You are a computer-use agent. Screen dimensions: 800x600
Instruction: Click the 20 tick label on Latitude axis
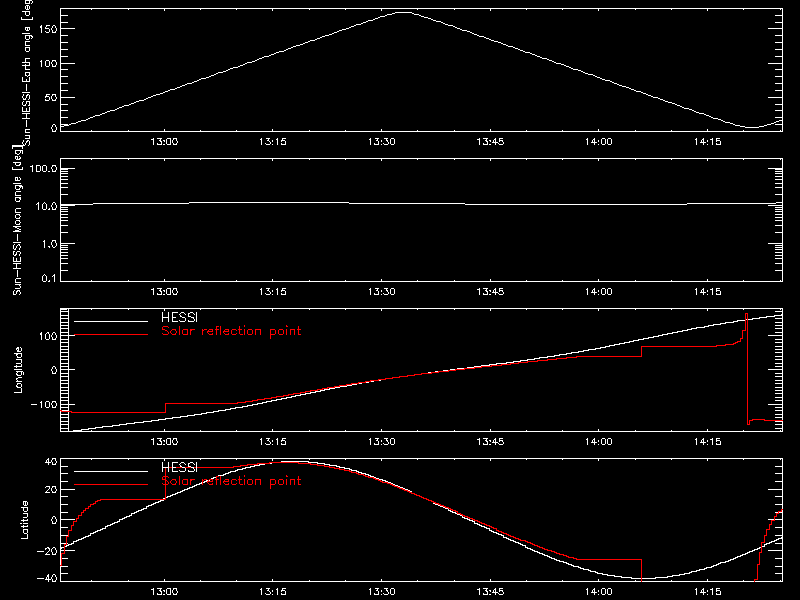[51, 490]
